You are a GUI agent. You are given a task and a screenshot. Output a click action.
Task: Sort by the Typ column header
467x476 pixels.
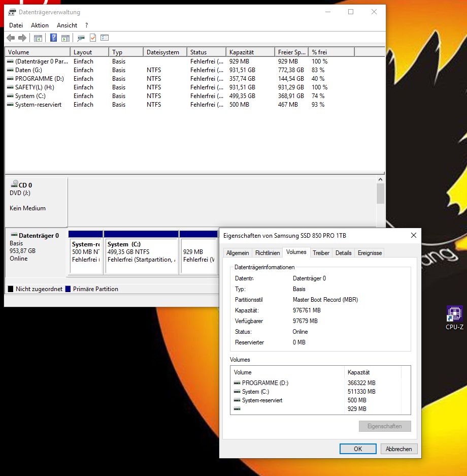coord(126,52)
